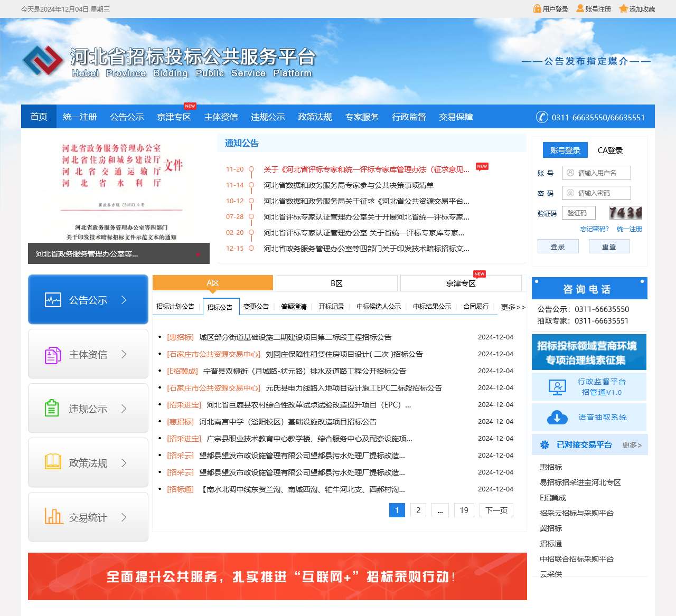Viewport: 676px width, 616px height.
Task: Select the 中标候选人公示 sub-tab
Action: pyautogui.click(x=379, y=307)
